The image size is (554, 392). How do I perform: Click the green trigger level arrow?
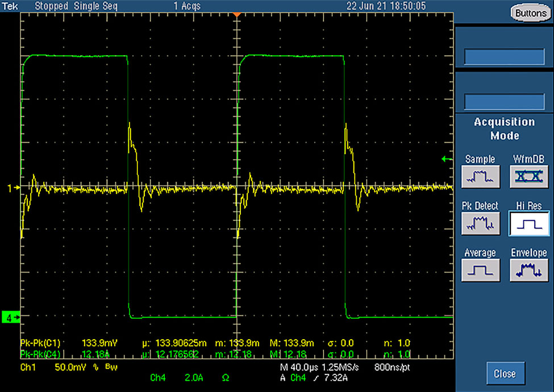(446, 159)
